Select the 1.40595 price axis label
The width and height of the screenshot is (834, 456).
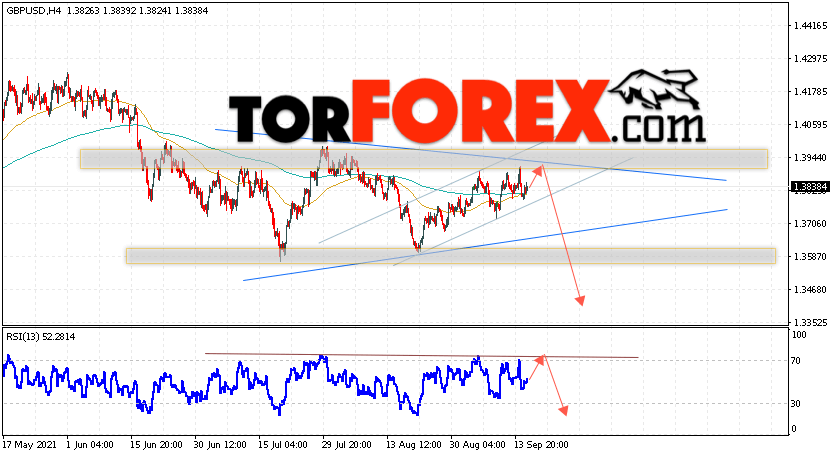pos(811,125)
